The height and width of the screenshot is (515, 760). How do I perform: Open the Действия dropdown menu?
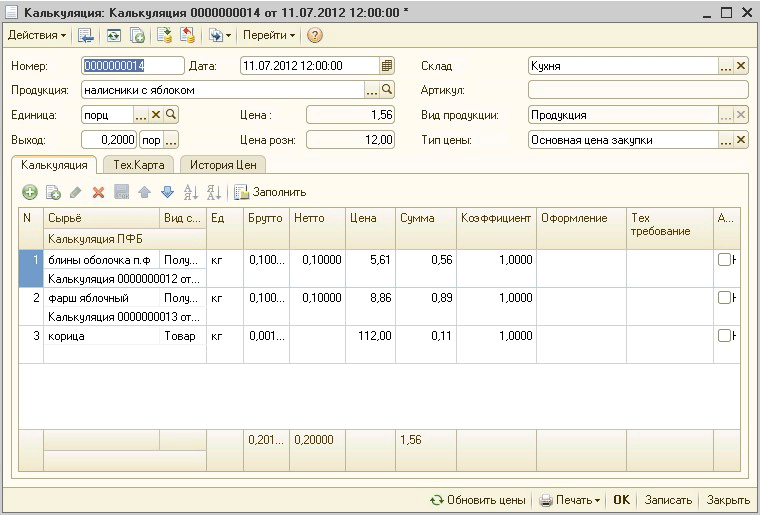[37, 35]
